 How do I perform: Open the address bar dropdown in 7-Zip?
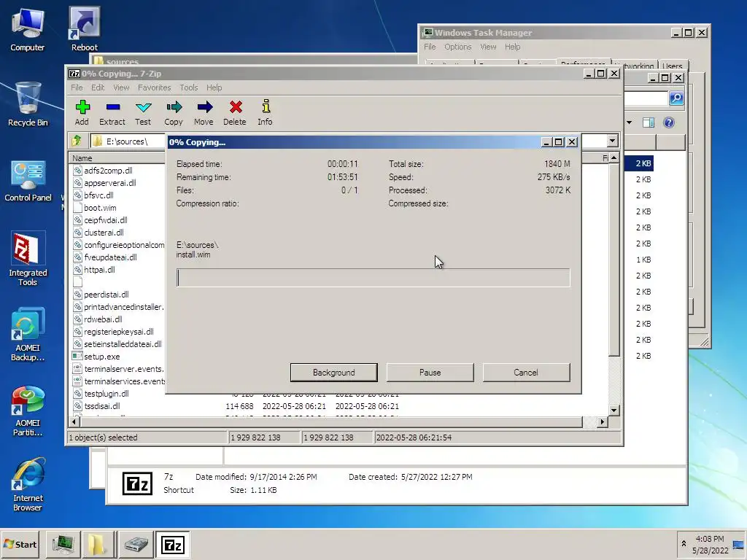[613, 141]
